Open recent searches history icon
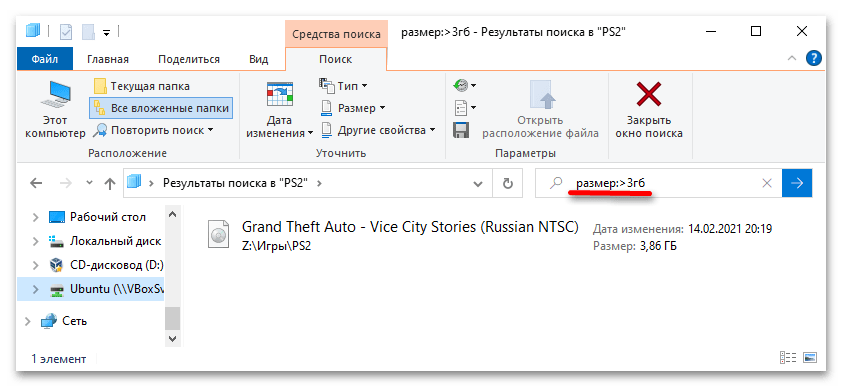 tap(464, 85)
